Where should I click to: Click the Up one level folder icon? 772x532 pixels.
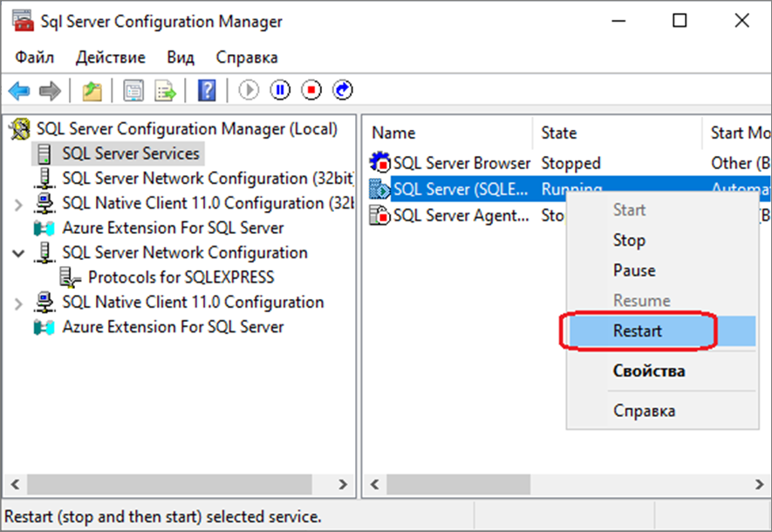(92, 91)
